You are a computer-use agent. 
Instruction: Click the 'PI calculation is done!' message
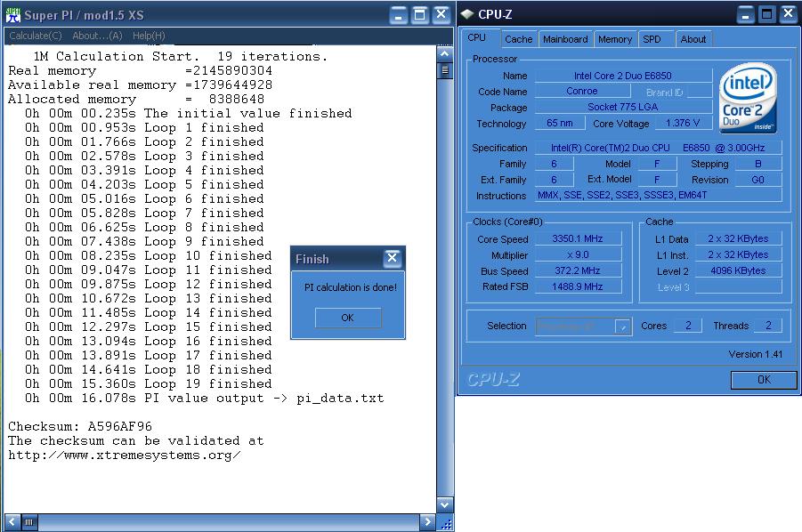click(x=351, y=287)
